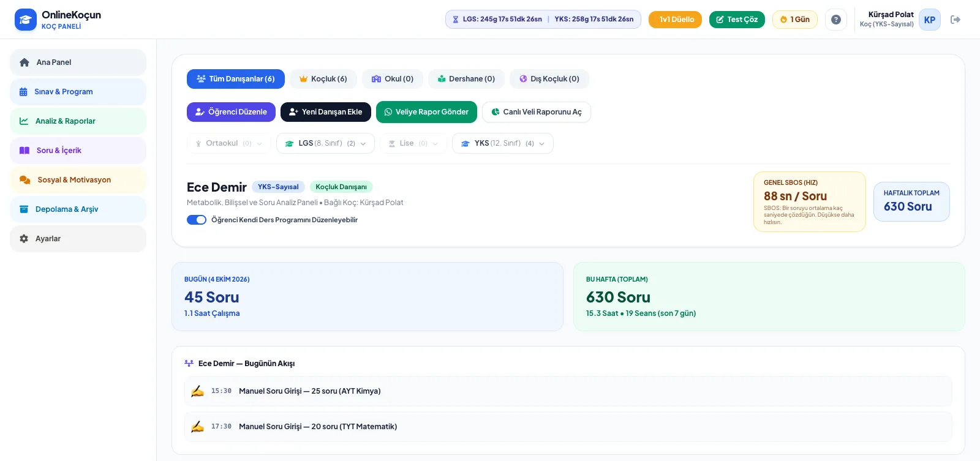Open the Dershane (0) tab
980x461 pixels.
click(x=466, y=79)
